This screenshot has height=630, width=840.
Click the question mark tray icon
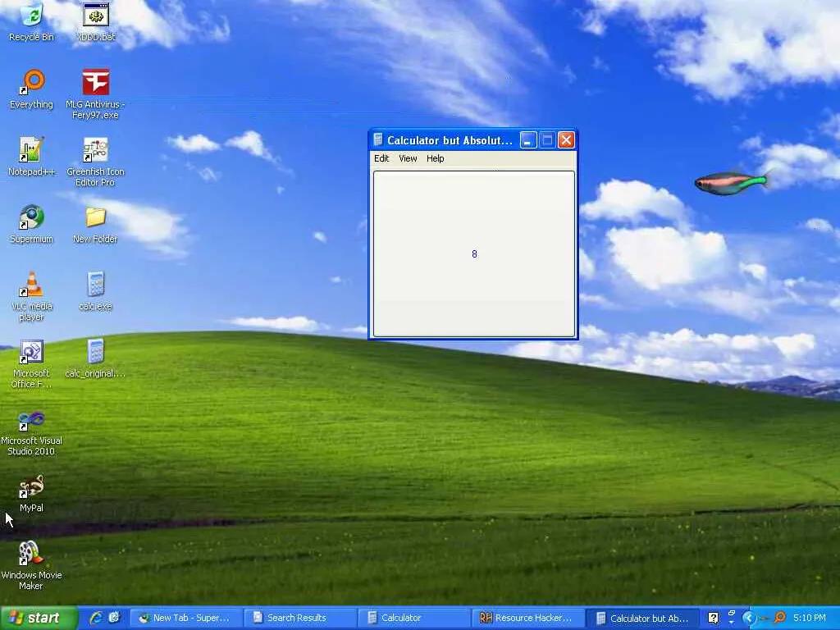coord(713,619)
